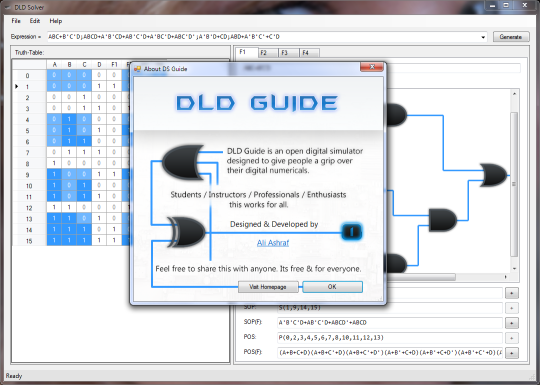This screenshot has height=385, width=540.
Task: Expand the Expression dropdown arrow
Action: pos(484,37)
